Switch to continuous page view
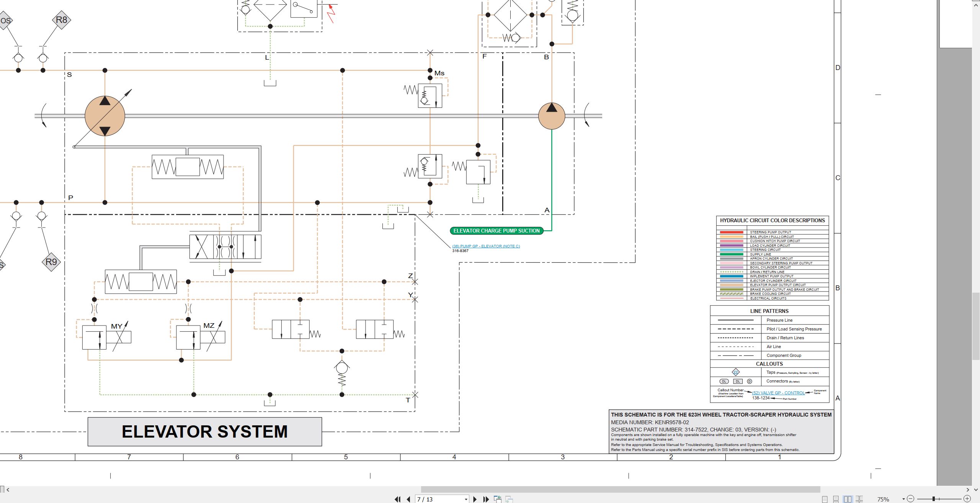This screenshot has height=503, width=980. click(836, 499)
